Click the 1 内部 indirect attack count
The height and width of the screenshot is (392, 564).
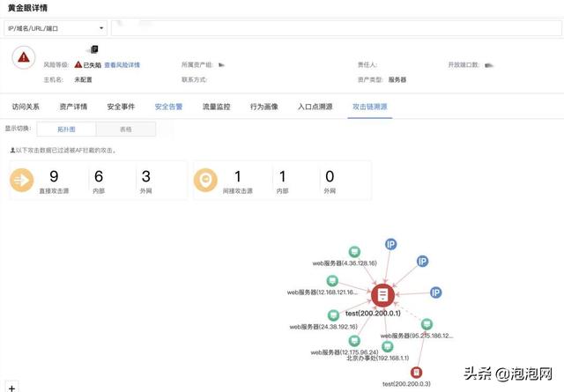pyautogui.click(x=283, y=176)
